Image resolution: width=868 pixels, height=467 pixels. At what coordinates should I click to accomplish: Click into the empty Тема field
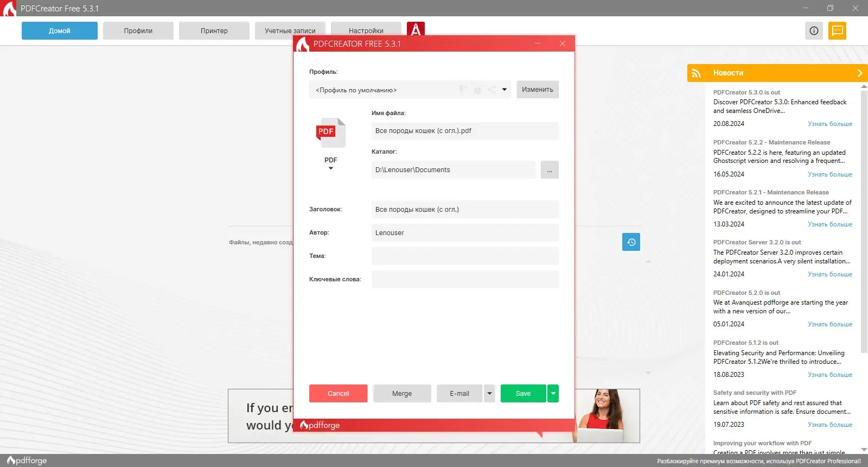(465, 256)
